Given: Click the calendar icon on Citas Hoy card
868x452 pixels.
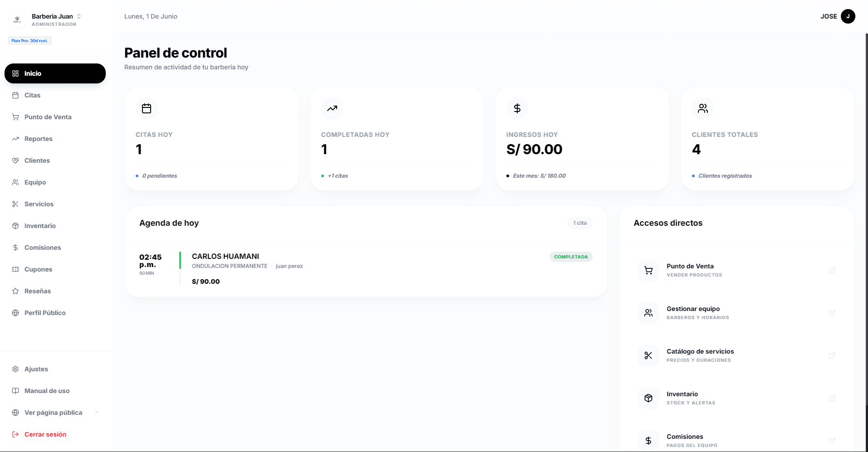Looking at the screenshot, I should pyautogui.click(x=147, y=108).
